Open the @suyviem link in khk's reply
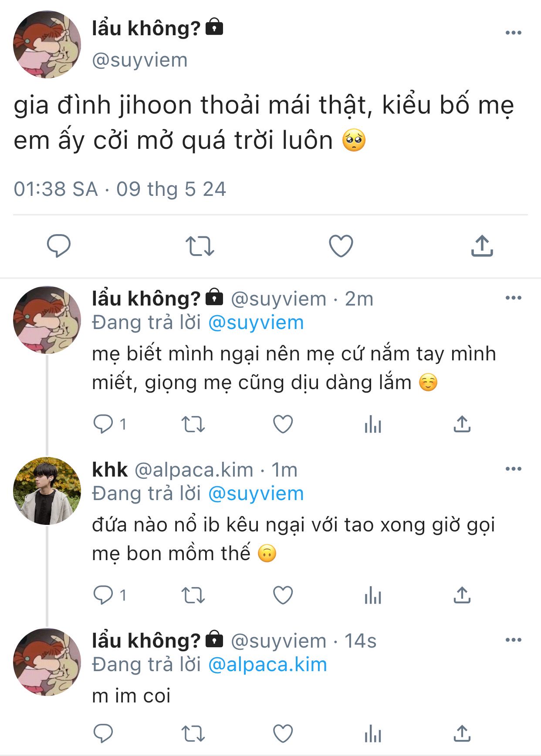 [x=256, y=494]
